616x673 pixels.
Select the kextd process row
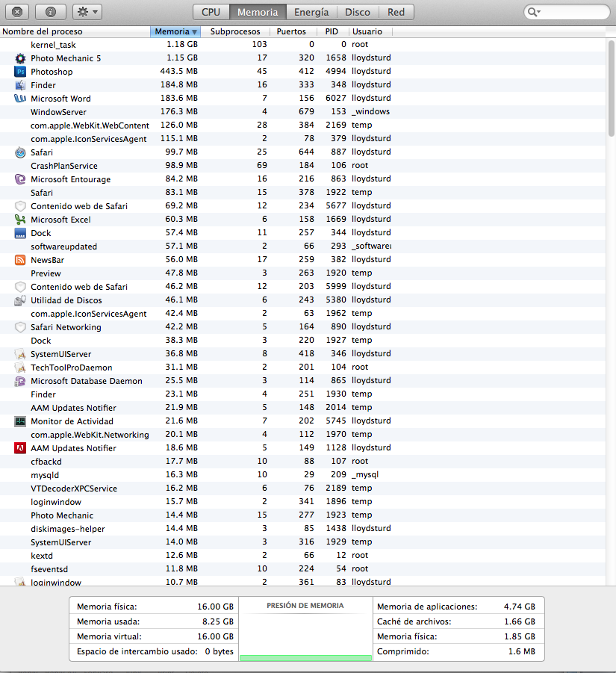click(x=303, y=556)
